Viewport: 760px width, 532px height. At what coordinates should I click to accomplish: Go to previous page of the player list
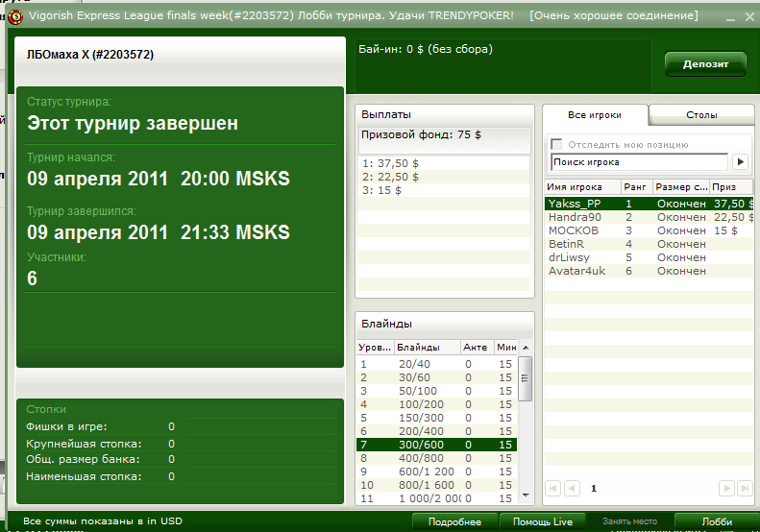click(572, 488)
